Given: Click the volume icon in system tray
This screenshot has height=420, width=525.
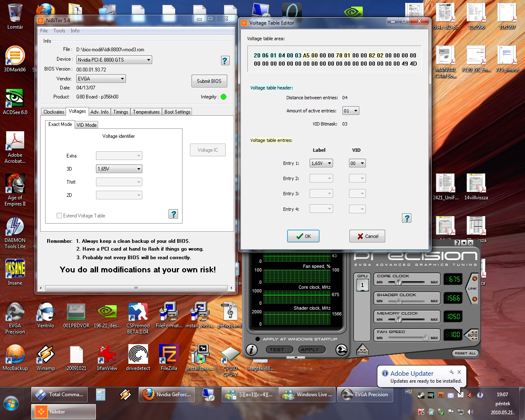Looking at the screenshot, I should point(470,411).
